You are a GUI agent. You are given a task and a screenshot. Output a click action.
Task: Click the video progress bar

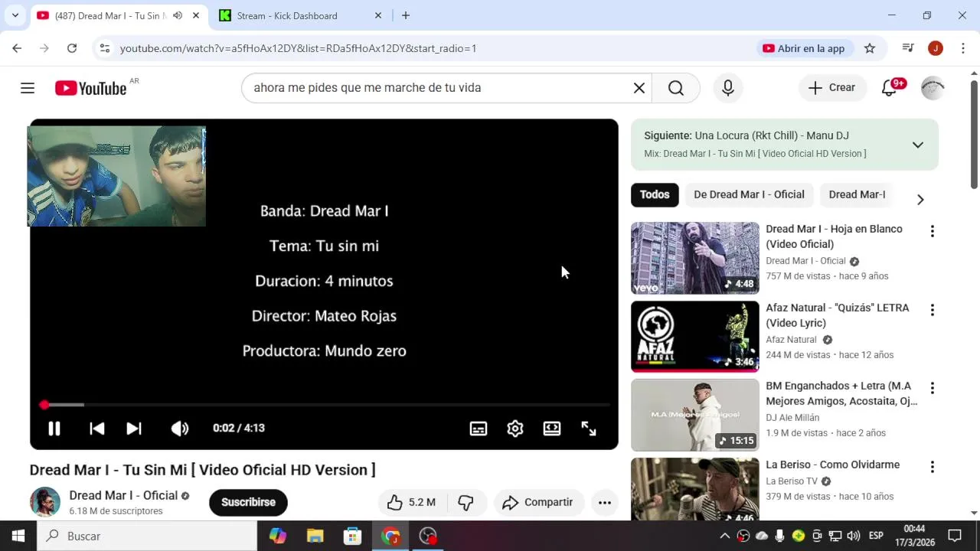click(324, 404)
